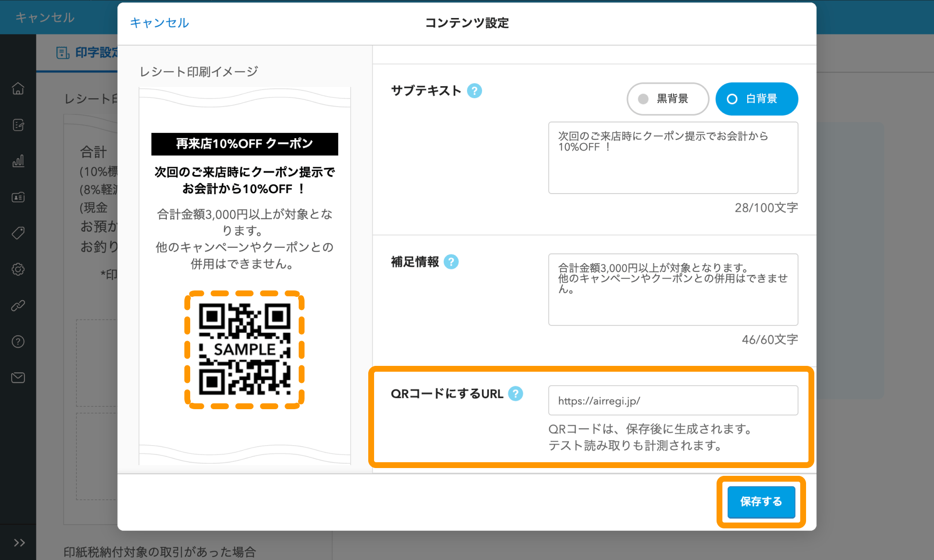This screenshot has height=560, width=934.
Task: Select the 黒背景 radio option
Action: (x=667, y=99)
